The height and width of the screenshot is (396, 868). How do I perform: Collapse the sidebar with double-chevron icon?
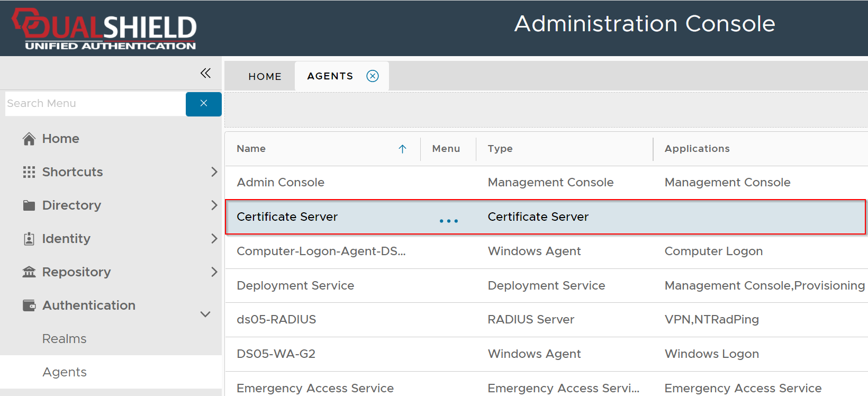click(205, 73)
